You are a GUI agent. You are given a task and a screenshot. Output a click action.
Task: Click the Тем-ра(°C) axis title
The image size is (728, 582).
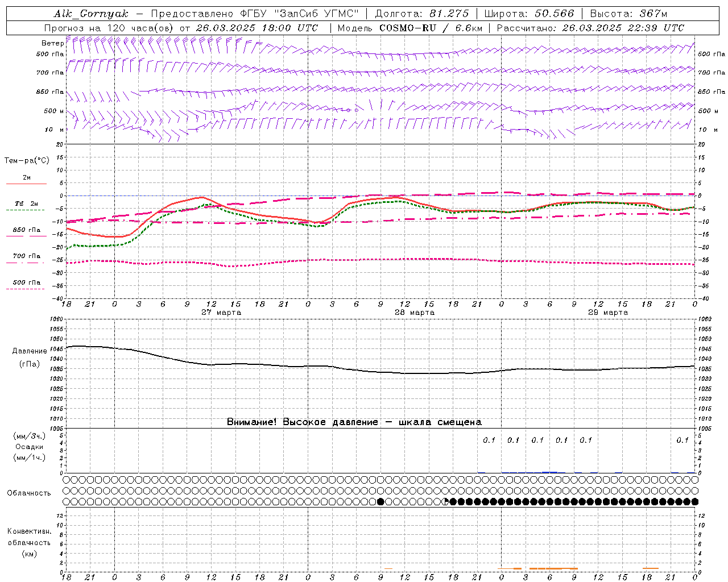click(27, 161)
